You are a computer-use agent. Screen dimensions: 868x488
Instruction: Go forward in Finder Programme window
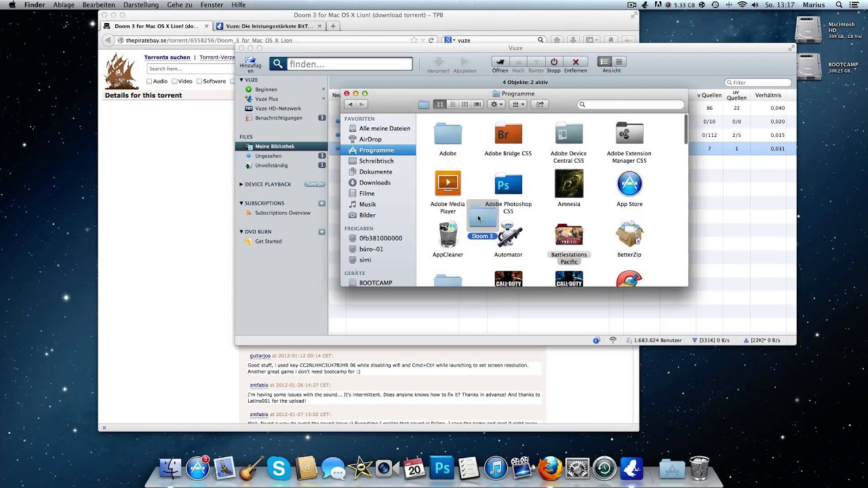(x=362, y=104)
